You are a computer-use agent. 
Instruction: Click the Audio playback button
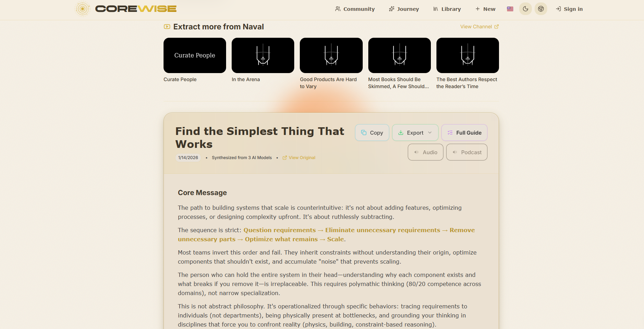tap(425, 152)
